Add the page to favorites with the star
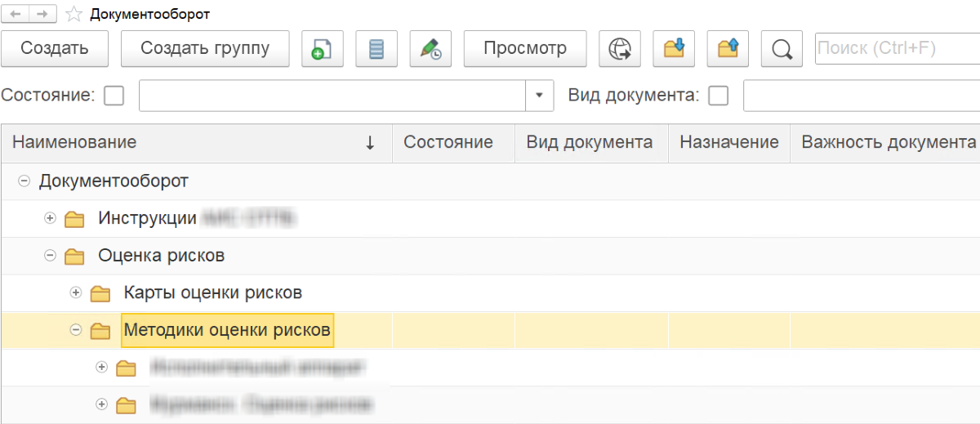This screenshot has height=424, width=980. pos(73,14)
